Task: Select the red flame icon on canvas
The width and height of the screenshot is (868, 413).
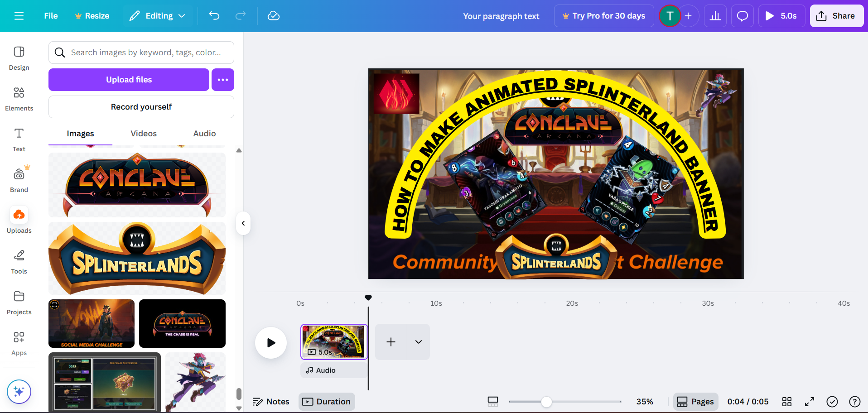Action: pos(396,94)
